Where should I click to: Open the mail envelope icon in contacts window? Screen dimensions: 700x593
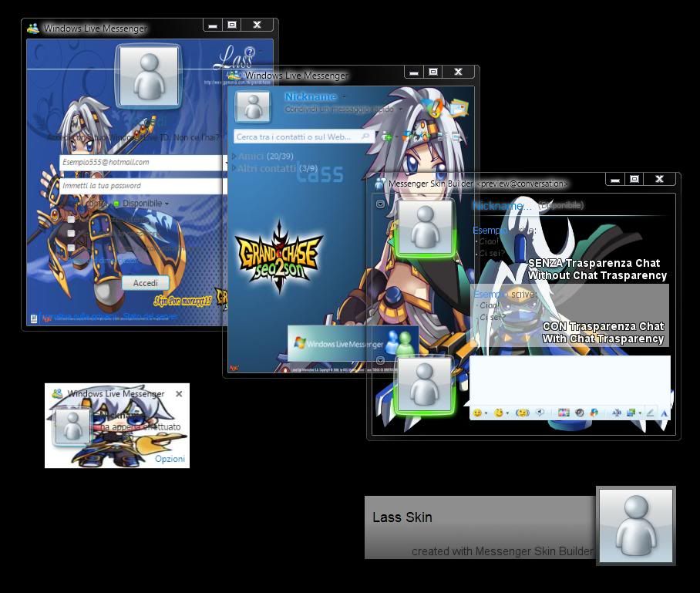click(459, 108)
